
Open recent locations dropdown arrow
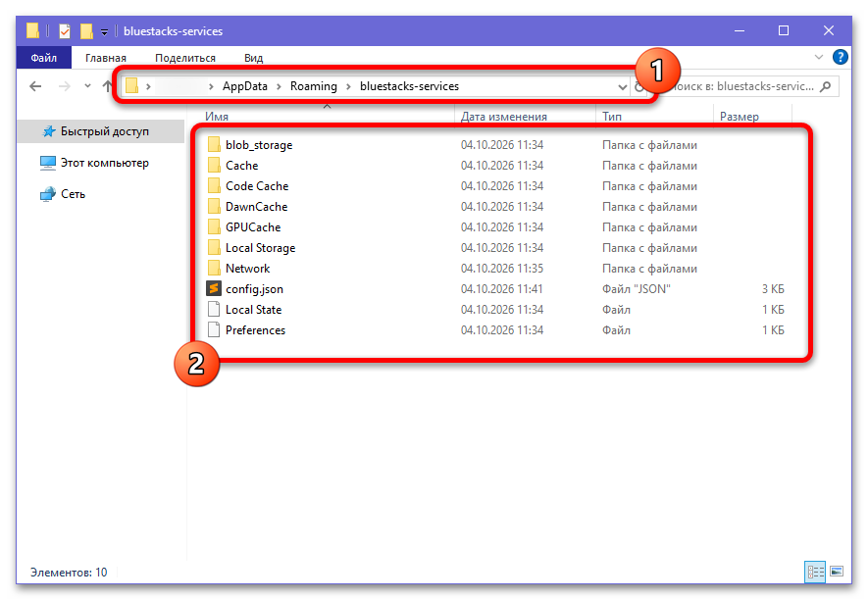[x=87, y=86]
